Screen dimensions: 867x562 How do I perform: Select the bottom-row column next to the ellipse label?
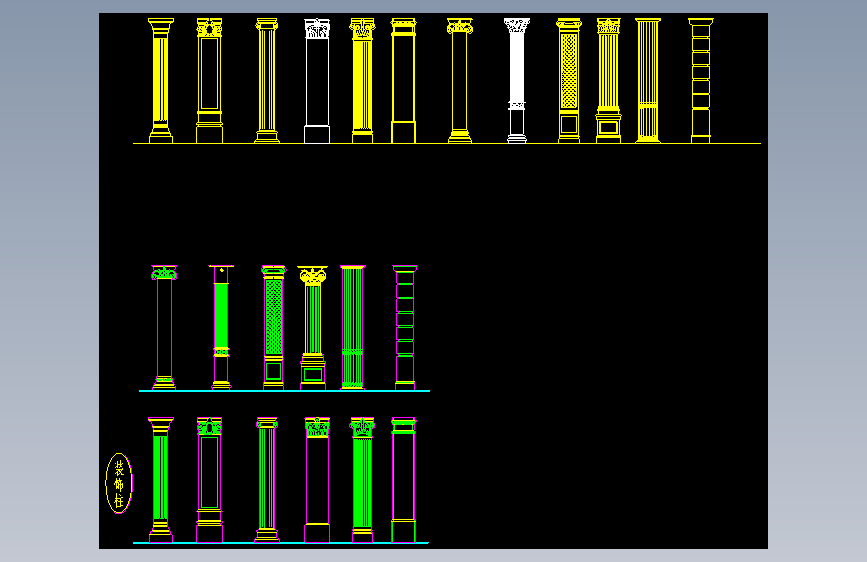coord(161,480)
